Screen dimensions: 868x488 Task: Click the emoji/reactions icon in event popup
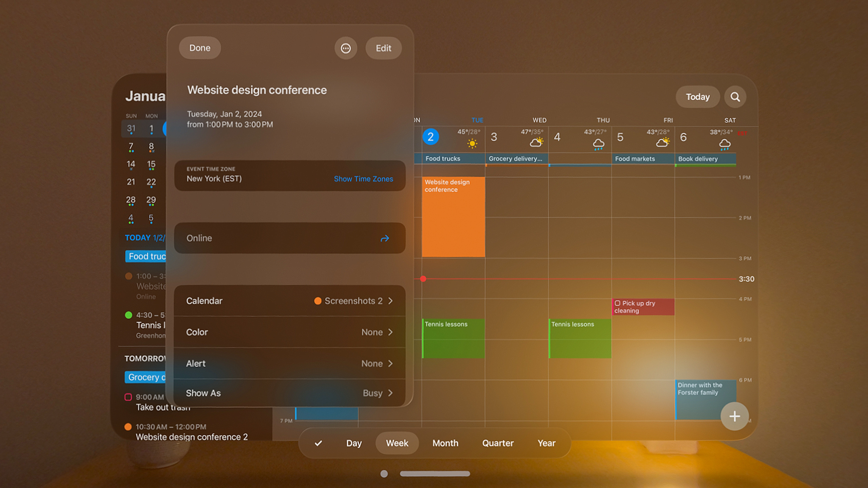point(345,48)
